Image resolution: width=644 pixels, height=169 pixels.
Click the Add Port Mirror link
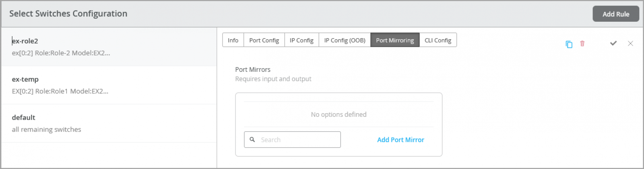pos(400,140)
